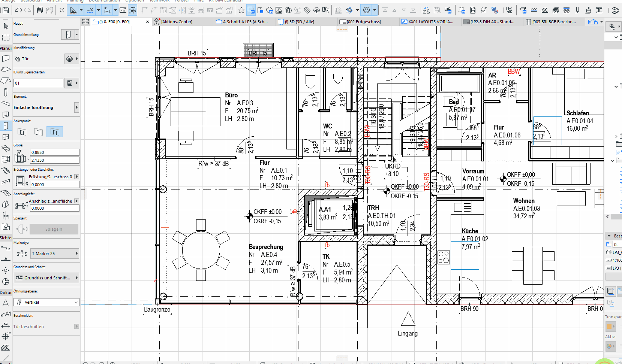Click the Save (diskette) icon in toolbar

pos(6,10)
